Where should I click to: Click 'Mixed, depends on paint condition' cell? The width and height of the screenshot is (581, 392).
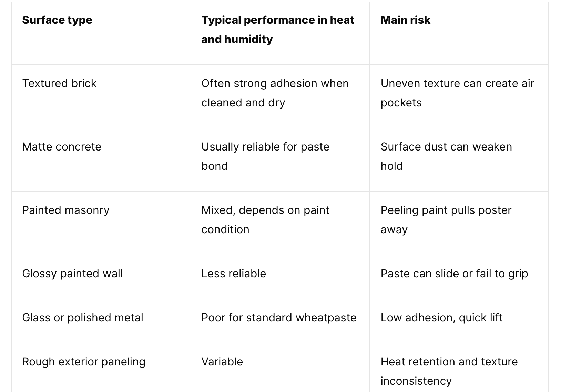[x=279, y=223]
